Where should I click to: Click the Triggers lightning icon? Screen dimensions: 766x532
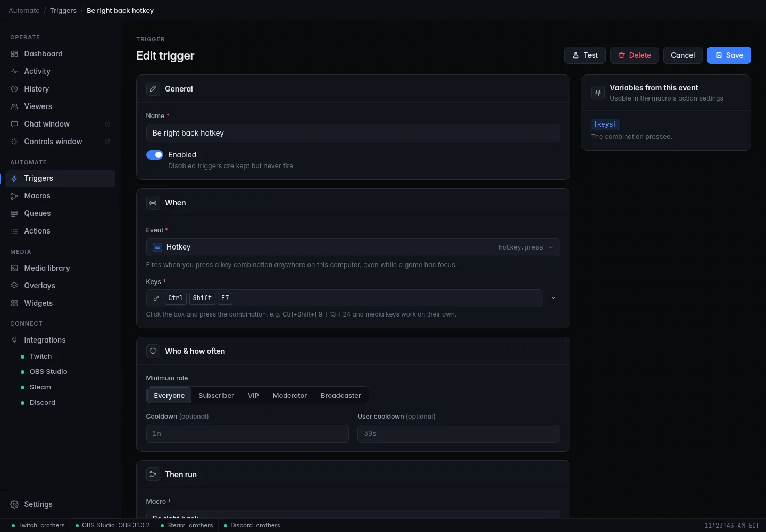(x=14, y=179)
